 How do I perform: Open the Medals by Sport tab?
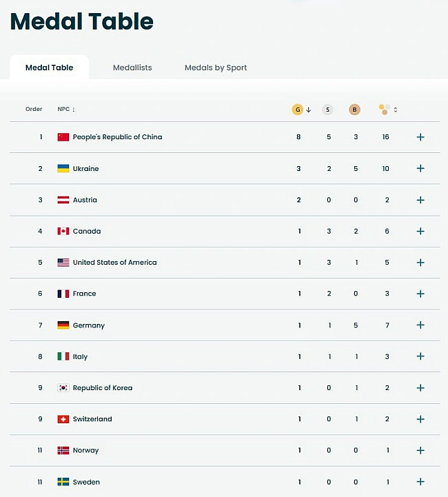tap(216, 68)
